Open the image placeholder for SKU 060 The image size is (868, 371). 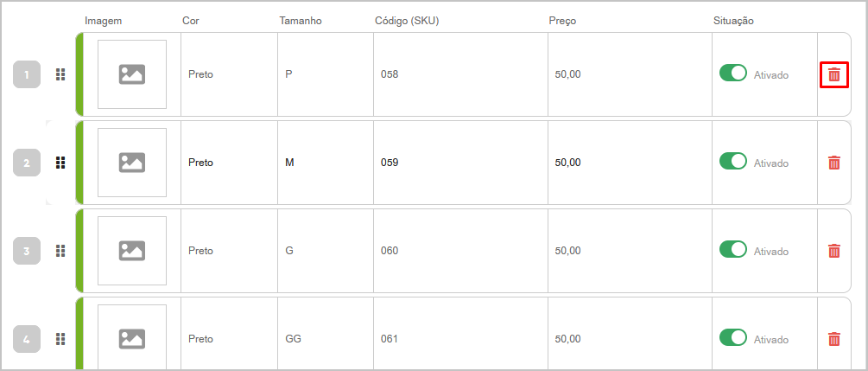pos(132,251)
